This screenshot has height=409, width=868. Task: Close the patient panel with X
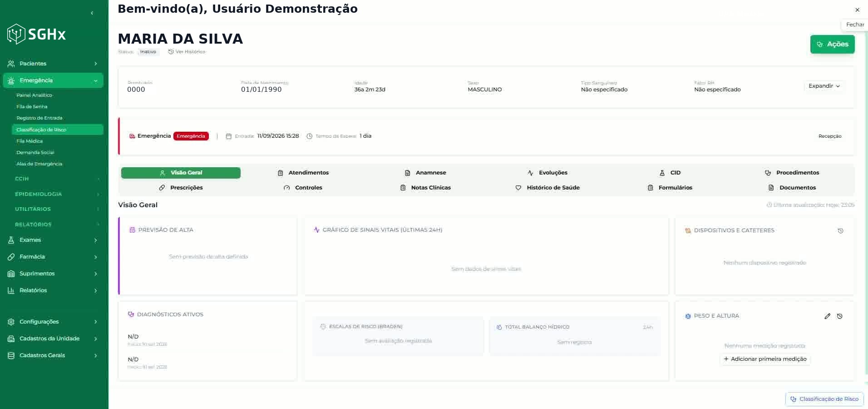point(857,10)
